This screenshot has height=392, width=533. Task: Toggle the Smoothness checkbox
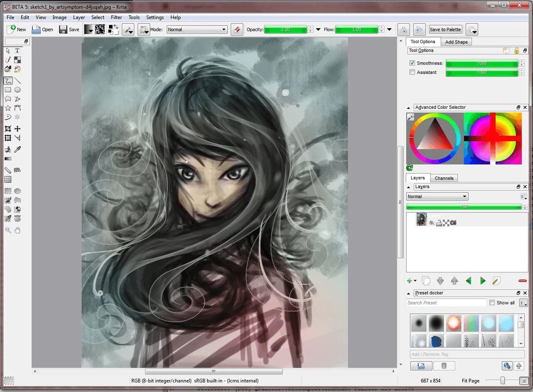pyautogui.click(x=412, y=63)
